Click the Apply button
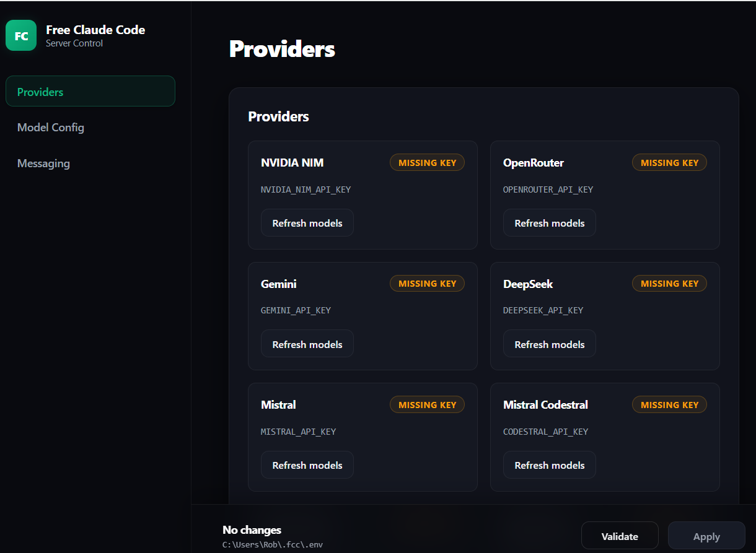 click(706, 536)
